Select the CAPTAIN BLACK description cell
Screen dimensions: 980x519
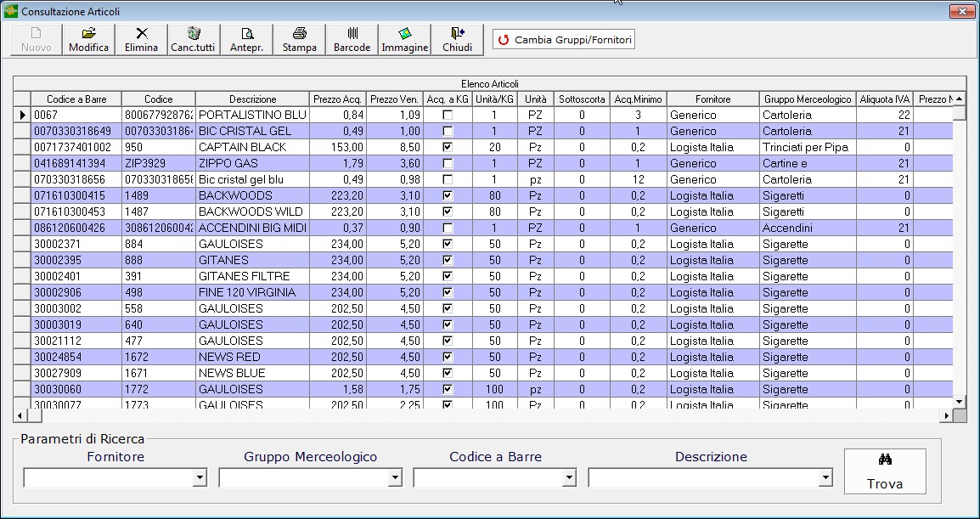(x=252, y=147)
